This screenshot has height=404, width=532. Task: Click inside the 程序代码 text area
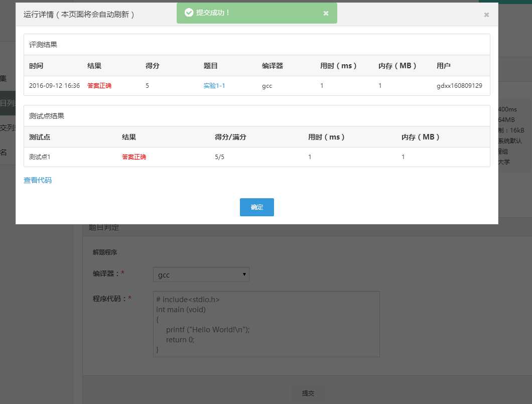tap(267, 324)
